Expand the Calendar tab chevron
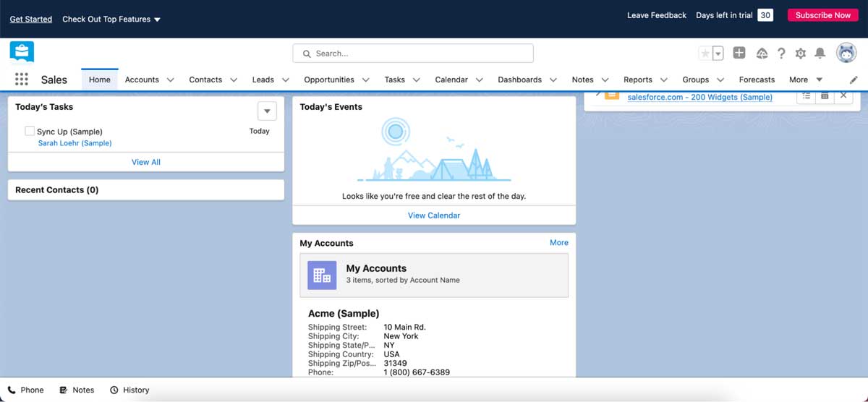Viewport: 868px width, 402px height. pyautogui.click(x=480, y=80)
